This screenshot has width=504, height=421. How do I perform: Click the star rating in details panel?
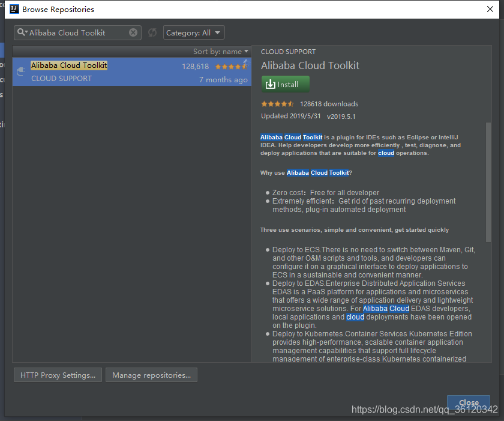tap(277, 103)
